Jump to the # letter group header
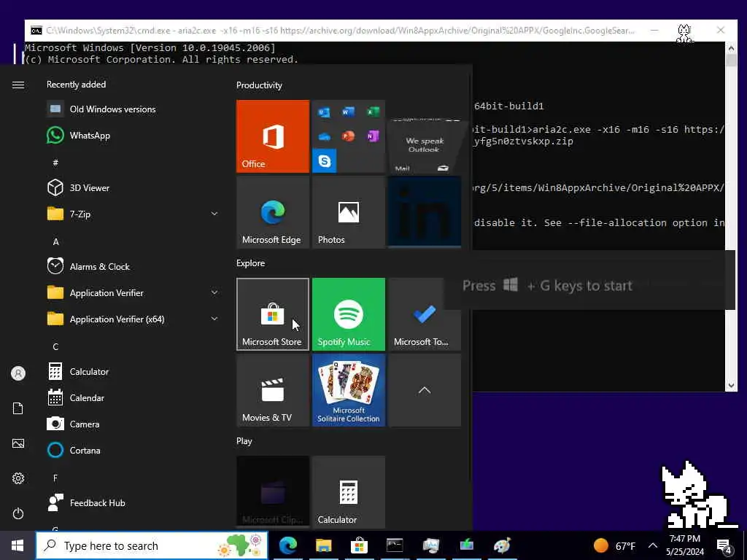Screen dimensions: 747x560 coord(55,163)
